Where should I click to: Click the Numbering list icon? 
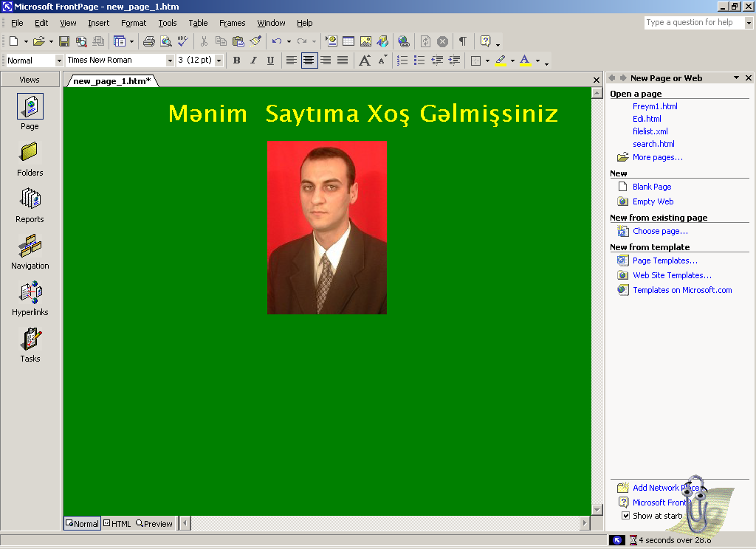(402, 61)
